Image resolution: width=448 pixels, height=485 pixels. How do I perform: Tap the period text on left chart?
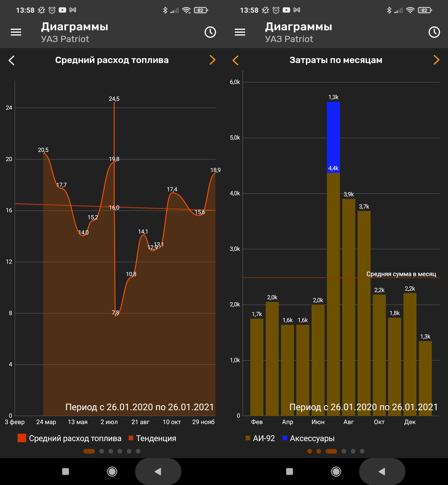coord(139,407)
